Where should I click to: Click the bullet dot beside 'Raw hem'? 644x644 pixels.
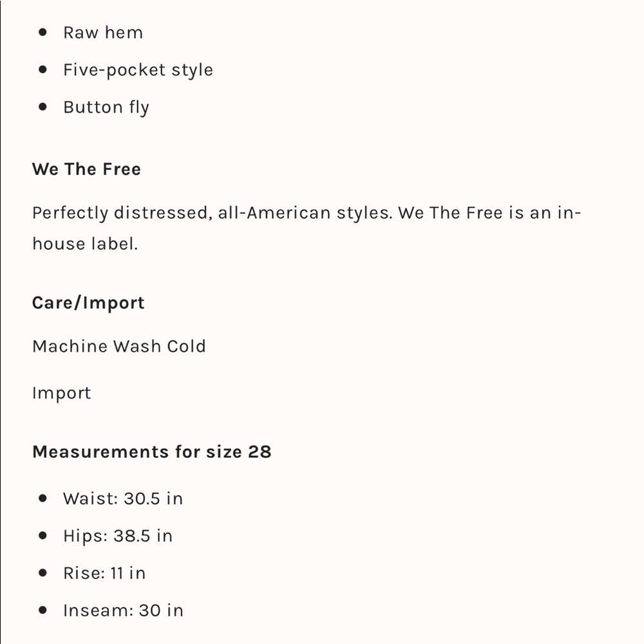point(43,32)
